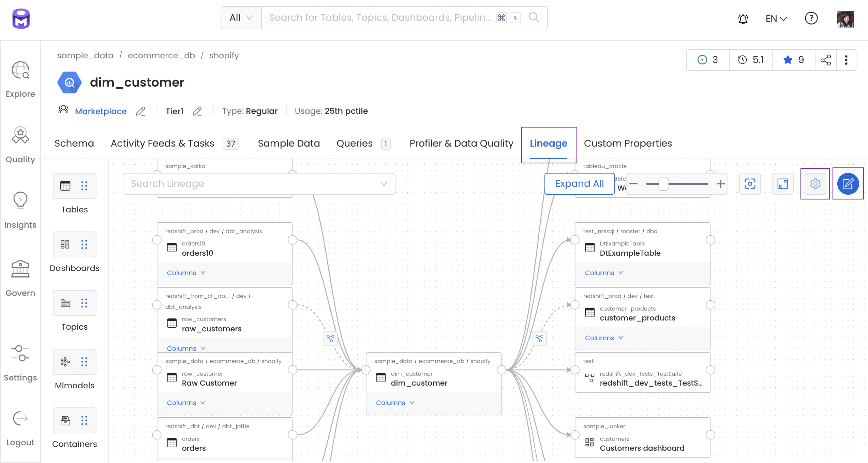868x463 pixels.
Task: Open the Schema tab
Action: 74,143
